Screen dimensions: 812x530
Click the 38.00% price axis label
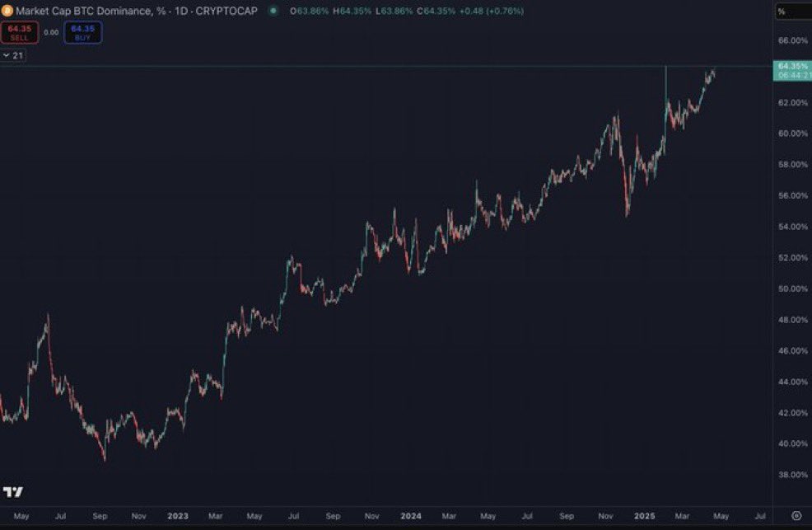pos(792,475)
